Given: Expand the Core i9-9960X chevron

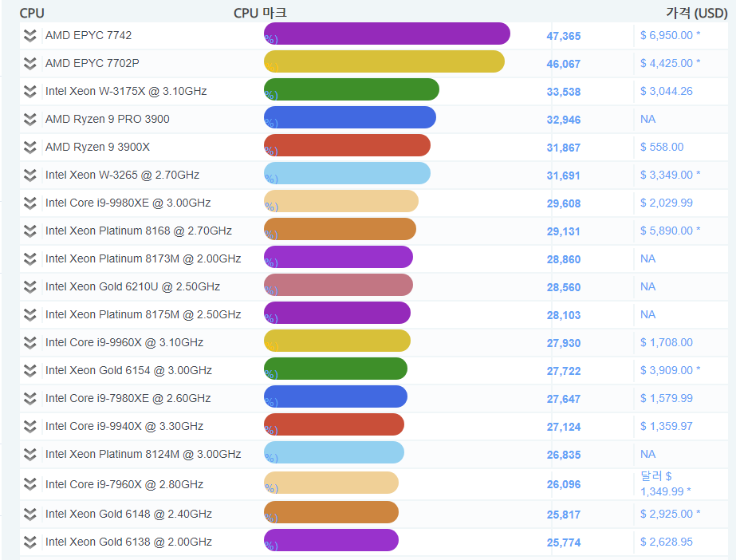Looking at the screenshot, I should coord(30,343).
